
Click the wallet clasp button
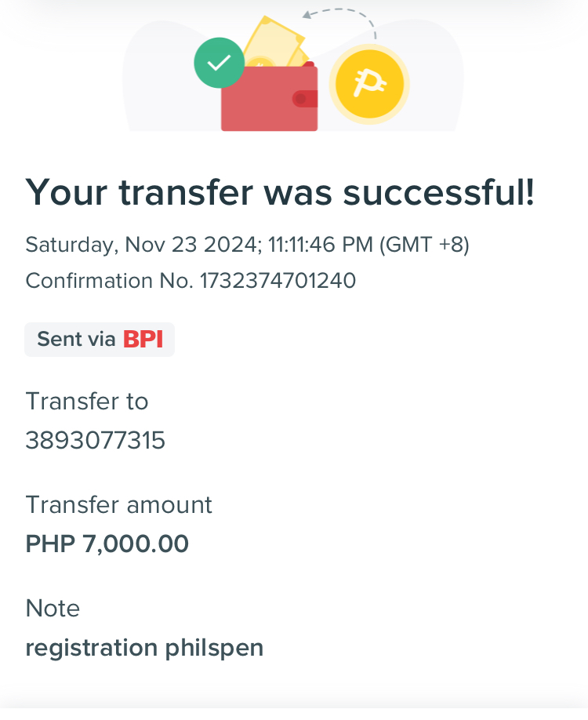[x=305, y=99]
